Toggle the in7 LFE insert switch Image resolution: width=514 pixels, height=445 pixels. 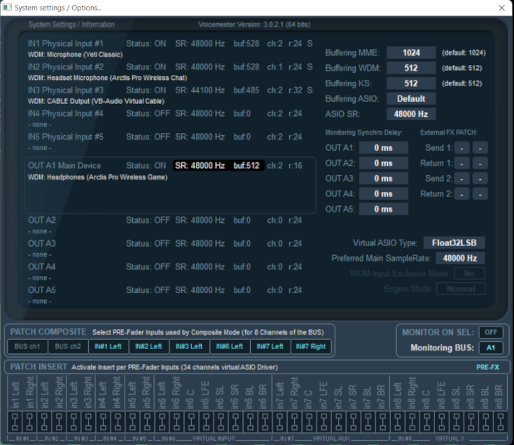[324, 421]
